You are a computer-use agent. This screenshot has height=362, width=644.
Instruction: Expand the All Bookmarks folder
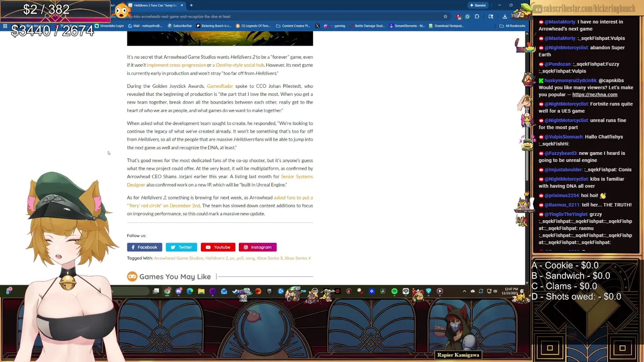512,26
